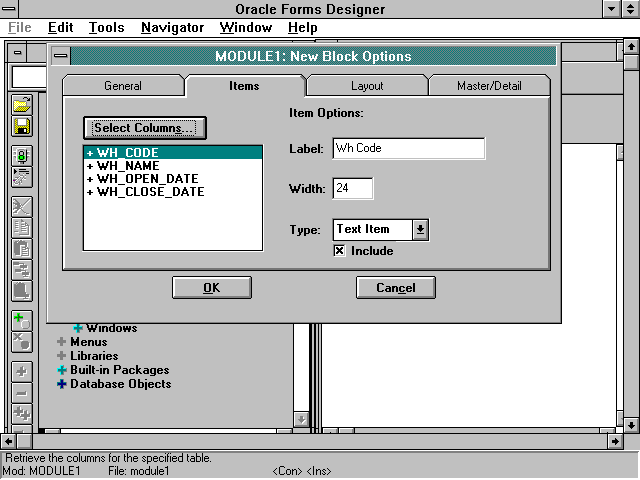Switch to the Master/Detail tab
This screenshot has width=640, height=480.
click(x=488, y=86)
